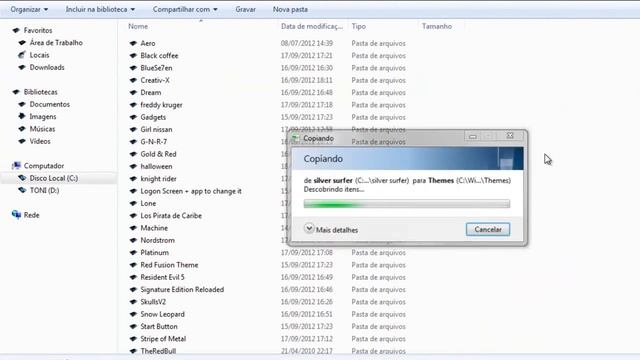Select the Red Fusion Theme name
Screen dimensions: 640x360
[169, 264]
